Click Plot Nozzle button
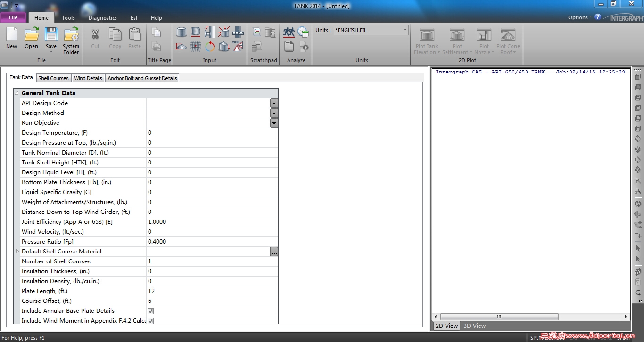The height and width of the screenshot is (342, 644). (484, 41)
